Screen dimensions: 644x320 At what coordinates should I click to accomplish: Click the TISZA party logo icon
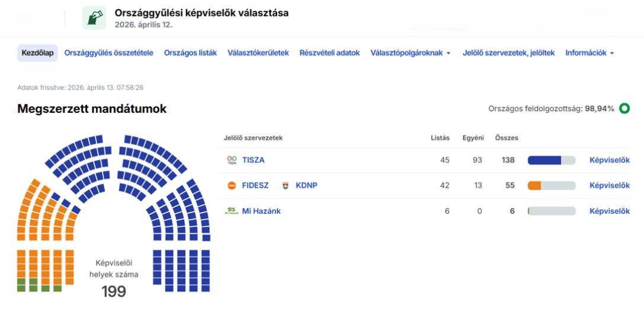pyautogui.click(x=232, y=160)
